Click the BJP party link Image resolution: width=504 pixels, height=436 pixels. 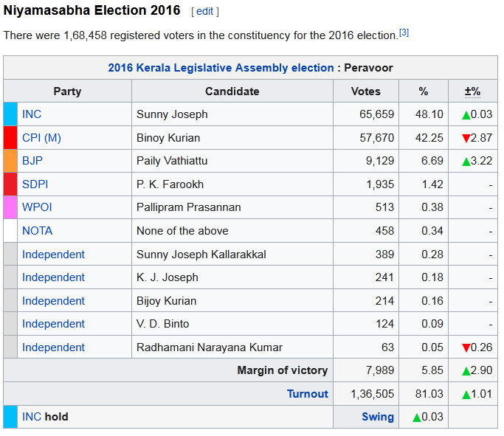point(32,161)
